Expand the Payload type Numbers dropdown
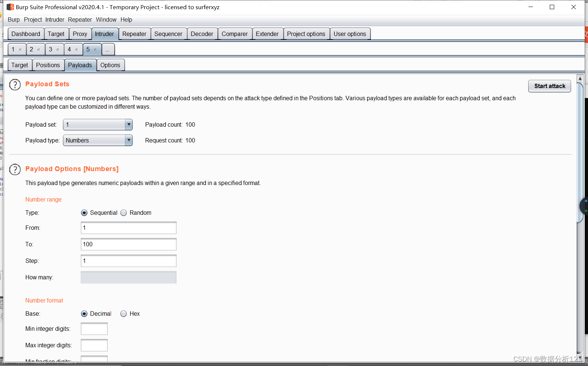588x366 pixels. click(x=129, y=140)
